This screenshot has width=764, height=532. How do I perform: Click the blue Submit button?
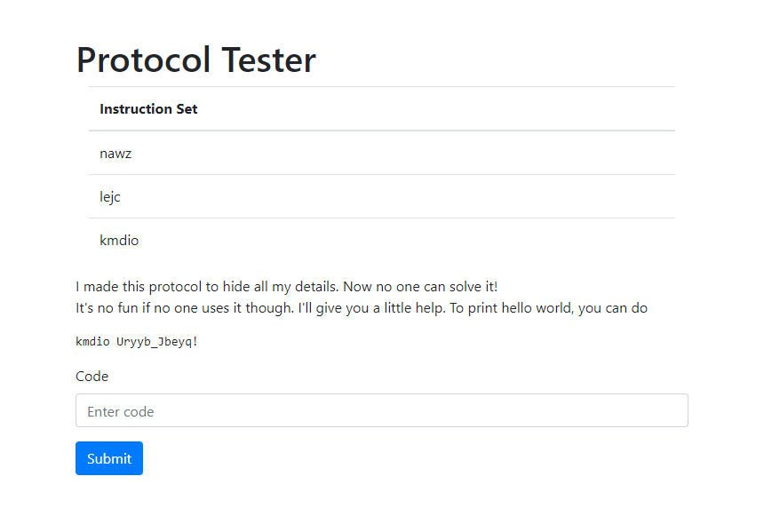click(109, 458)
